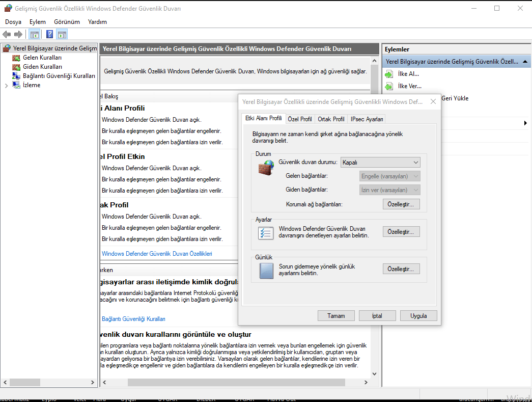Open Windows Defender Güvenlik Duvarı Özellikleri link
Screen dimensions: 532x402
(157, 254)
